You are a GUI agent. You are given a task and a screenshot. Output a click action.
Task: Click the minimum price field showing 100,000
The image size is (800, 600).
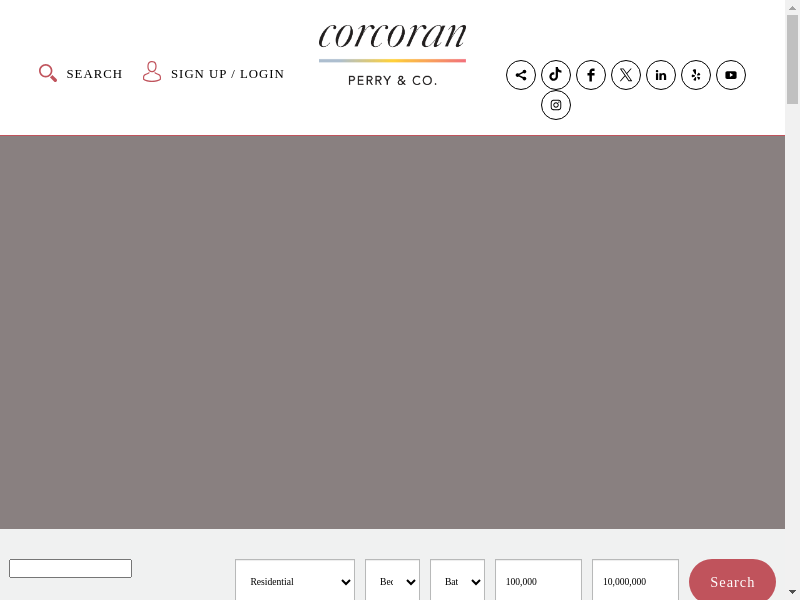pyautogui.click(x=538, y=581)
